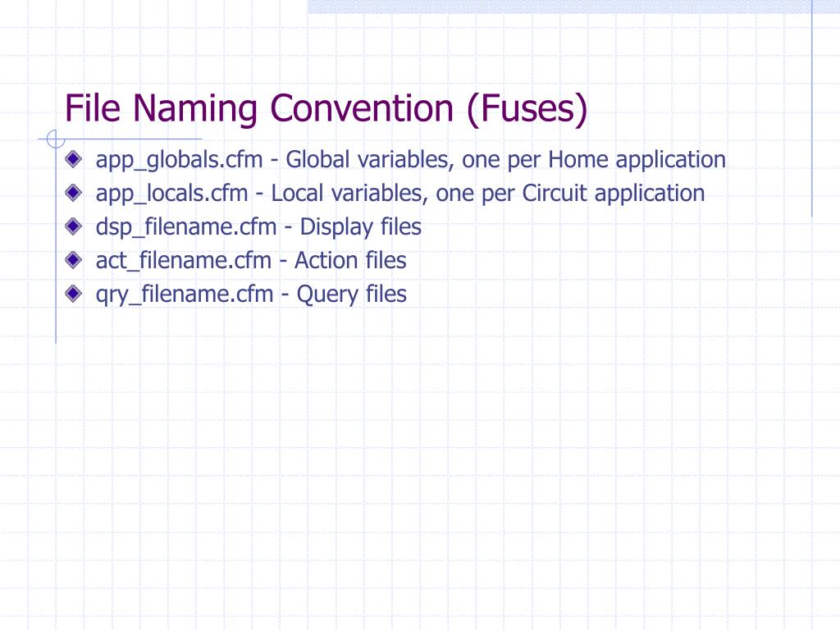840x630 pixels.
Task: Click the diamond bullet beside dsp_filename.cfm
Action: point(73,226)
